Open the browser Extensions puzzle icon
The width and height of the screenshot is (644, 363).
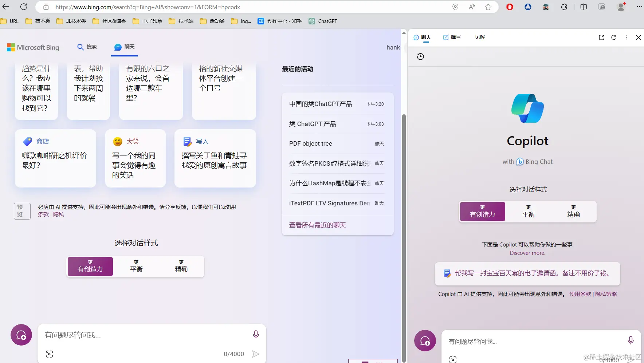click(564, 7)
